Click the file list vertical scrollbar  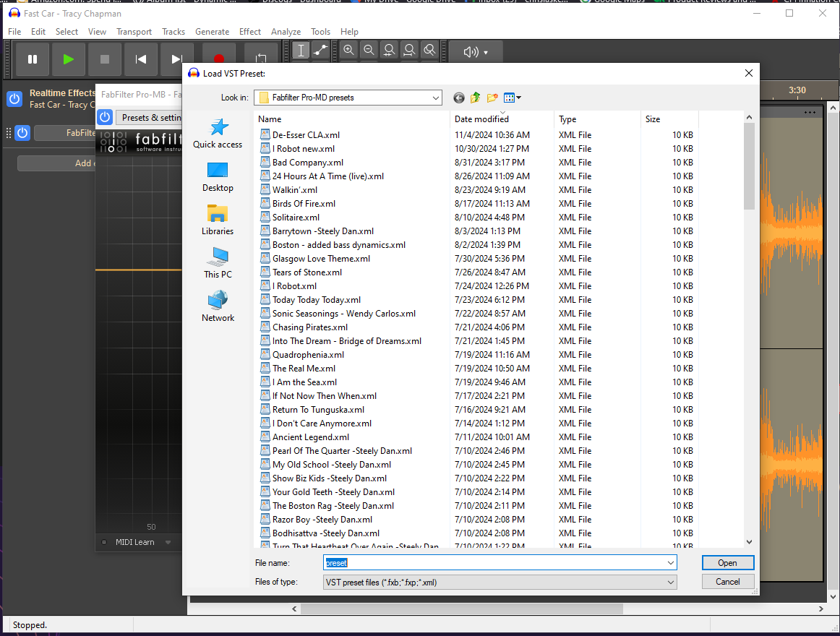[749, 166]
